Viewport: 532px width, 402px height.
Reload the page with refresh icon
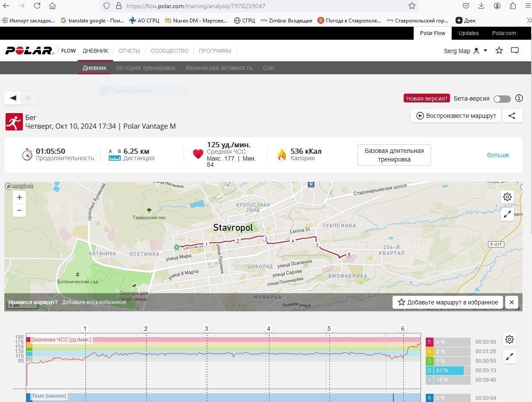point(37,6)
